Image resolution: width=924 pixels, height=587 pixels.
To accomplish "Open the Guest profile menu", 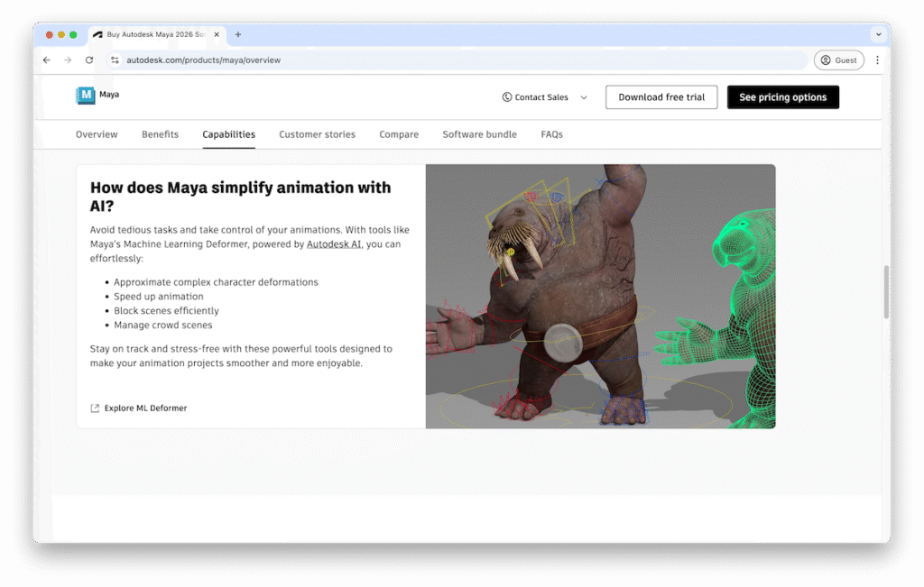I will 838,60.
